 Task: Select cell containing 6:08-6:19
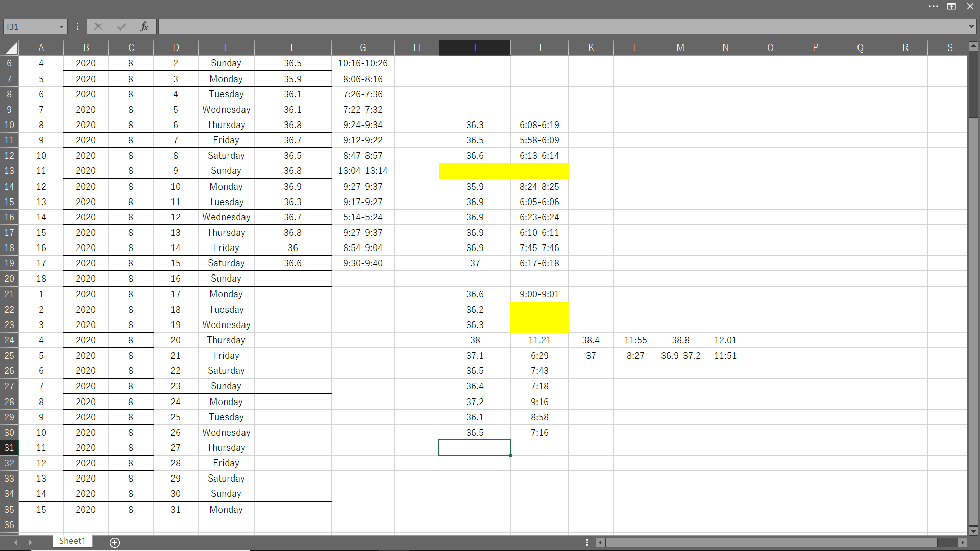pos(540,125)
